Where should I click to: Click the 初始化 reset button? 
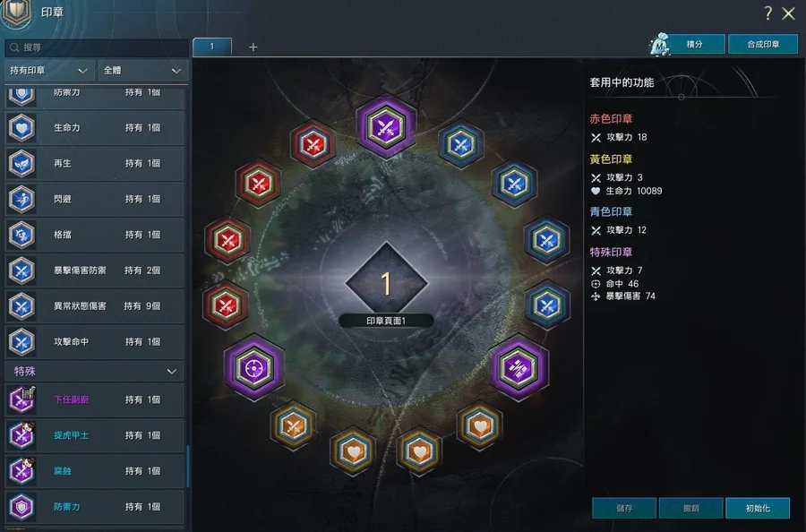point(757,508)
